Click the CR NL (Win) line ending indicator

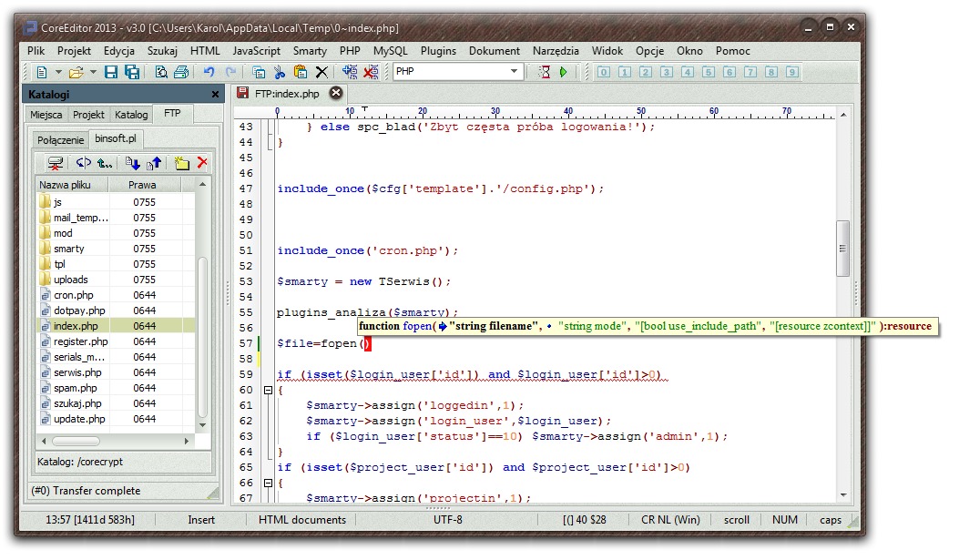click(x=670, y=520)
